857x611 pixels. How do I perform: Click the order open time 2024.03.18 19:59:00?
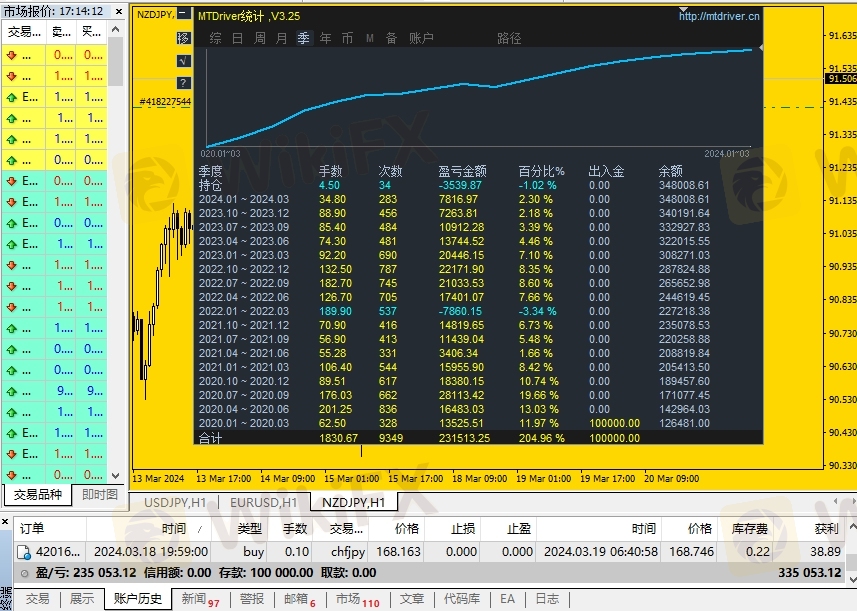[x=151, y=552]
